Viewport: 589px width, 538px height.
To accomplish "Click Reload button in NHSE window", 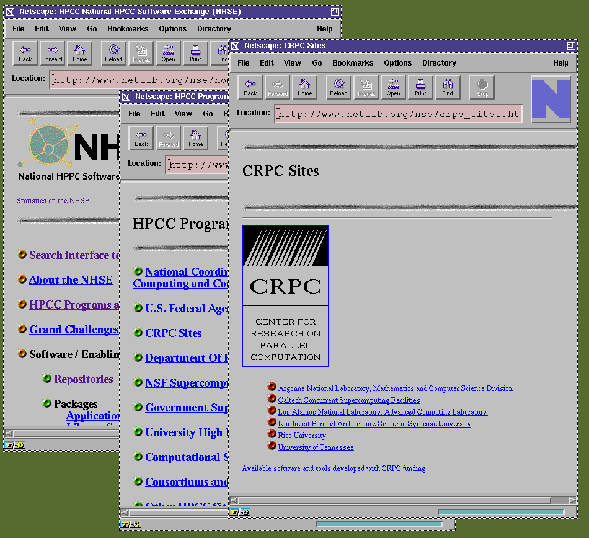I will click(x=113, y=53).
